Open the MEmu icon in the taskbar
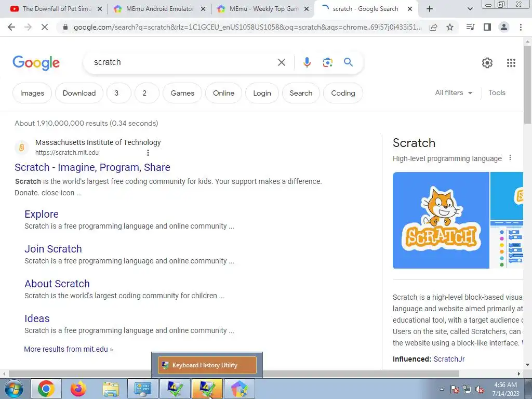This screenshot has height=399, width=532. (x=239, y=389)
